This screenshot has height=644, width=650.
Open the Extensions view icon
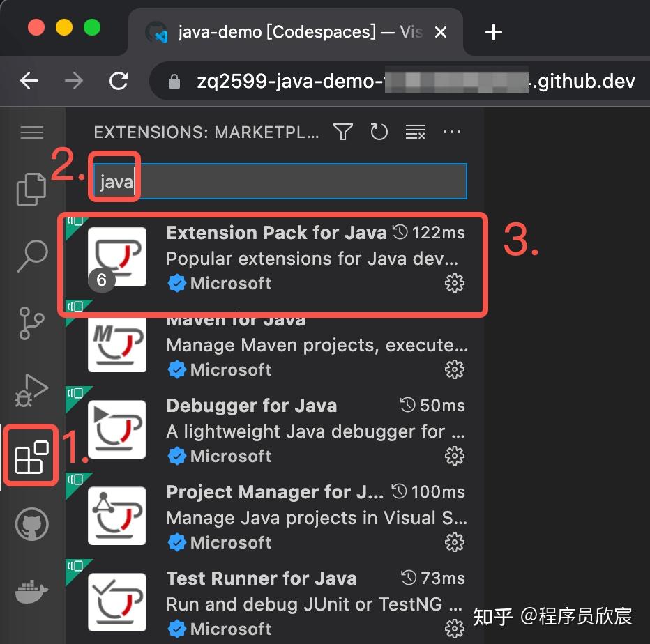tap(31, 457)
